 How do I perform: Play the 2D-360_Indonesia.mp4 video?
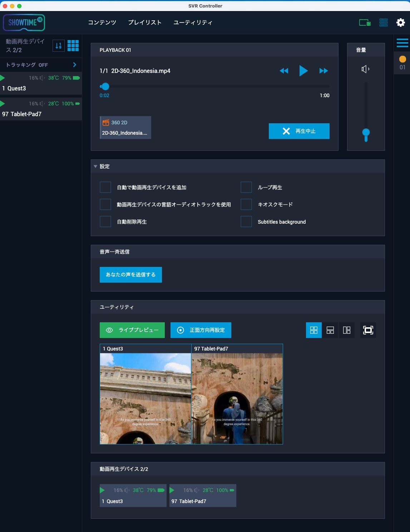pos(303,71)
